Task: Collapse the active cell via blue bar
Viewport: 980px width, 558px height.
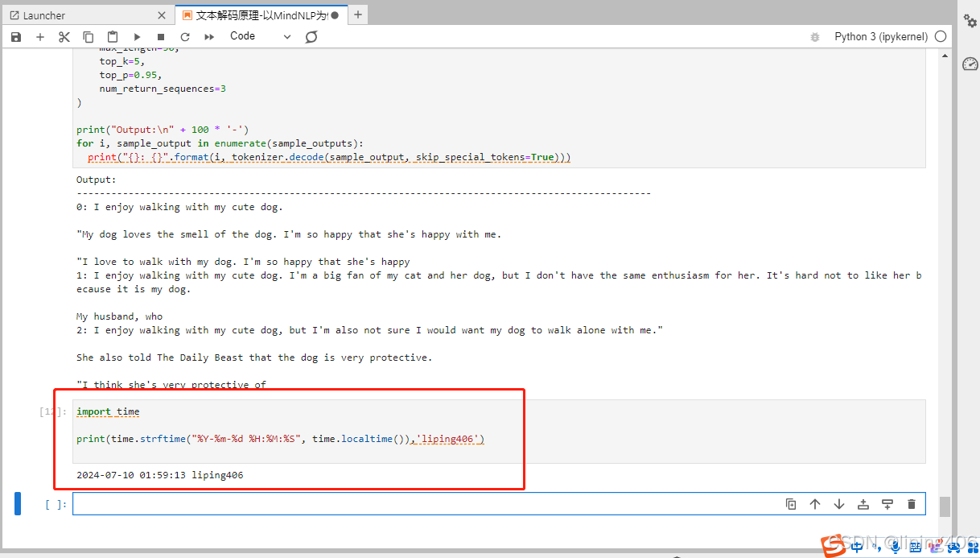Action: point(18,503)
